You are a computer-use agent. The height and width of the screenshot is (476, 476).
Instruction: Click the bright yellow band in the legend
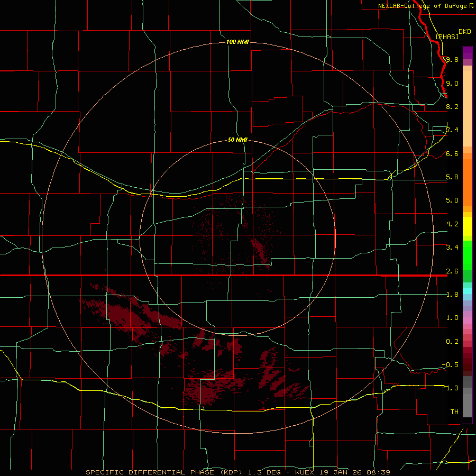(x=467, y=226)
